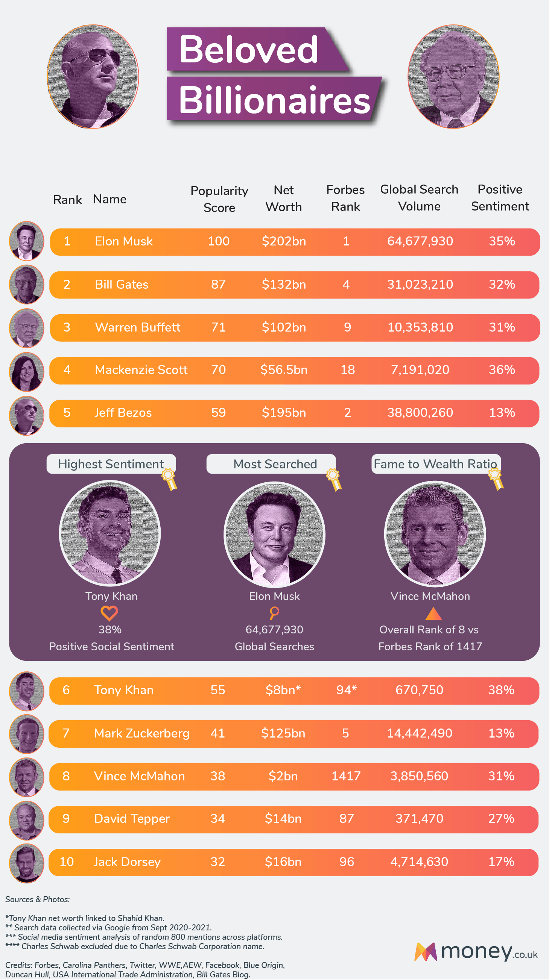Click the large Jeff Bezos header portrait
Image resolution: width=549 pixels, height=980 pixels.
[93, 77]
